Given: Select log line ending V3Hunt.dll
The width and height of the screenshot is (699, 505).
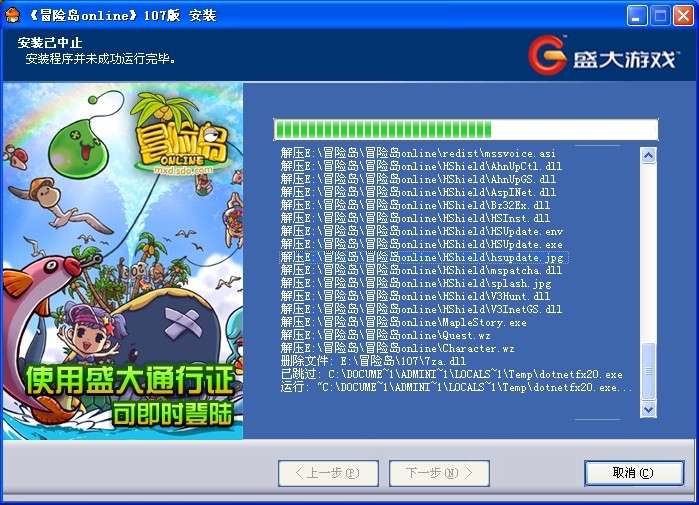Looking at the screenshot, I should (x=415, y=296).
